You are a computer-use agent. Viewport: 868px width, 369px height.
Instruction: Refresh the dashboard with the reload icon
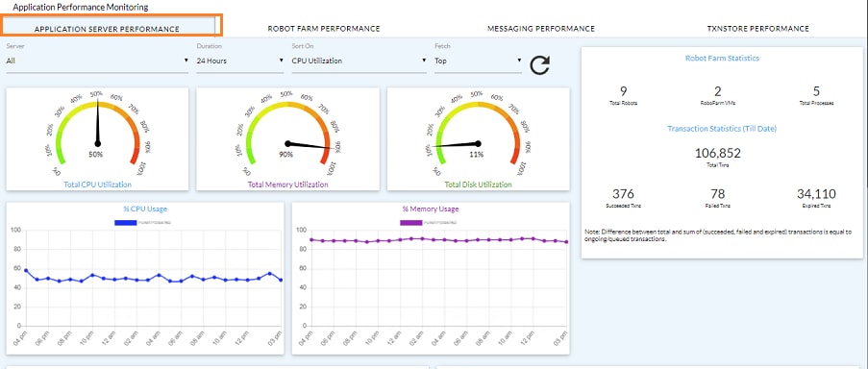(539, 64)
